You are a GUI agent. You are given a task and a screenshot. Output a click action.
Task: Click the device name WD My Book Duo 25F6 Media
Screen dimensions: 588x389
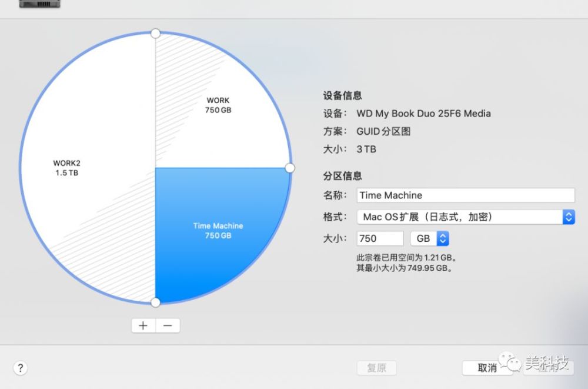pyautogui.click(x=423, y=114)
